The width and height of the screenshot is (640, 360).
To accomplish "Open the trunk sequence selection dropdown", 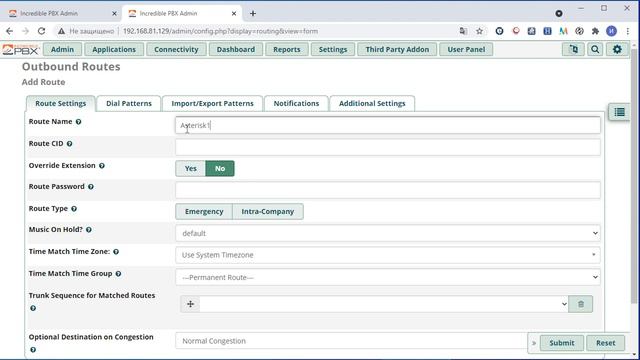I will [384, 304].
